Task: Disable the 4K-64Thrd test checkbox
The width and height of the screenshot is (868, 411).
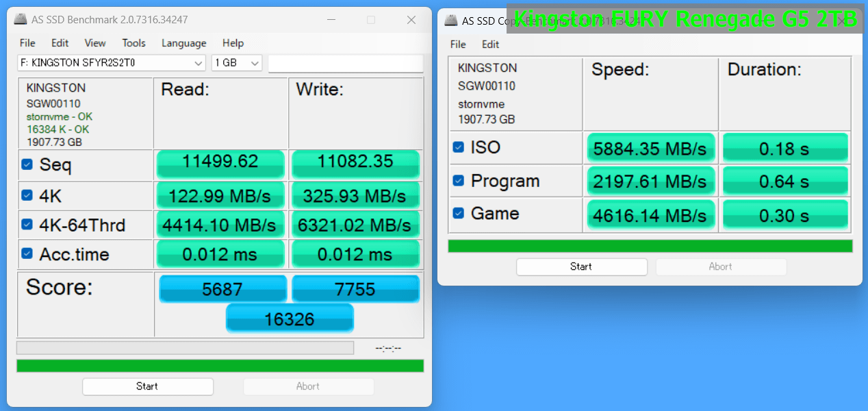Action: point(27,224)
